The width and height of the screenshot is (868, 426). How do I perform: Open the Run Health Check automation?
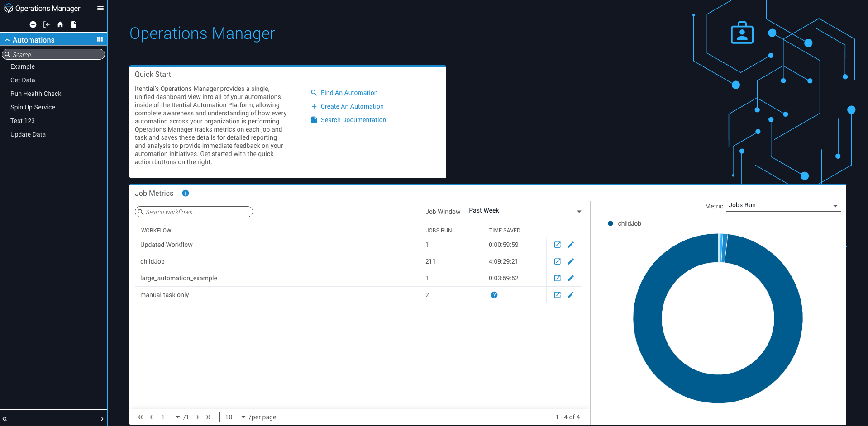[36, 94]
